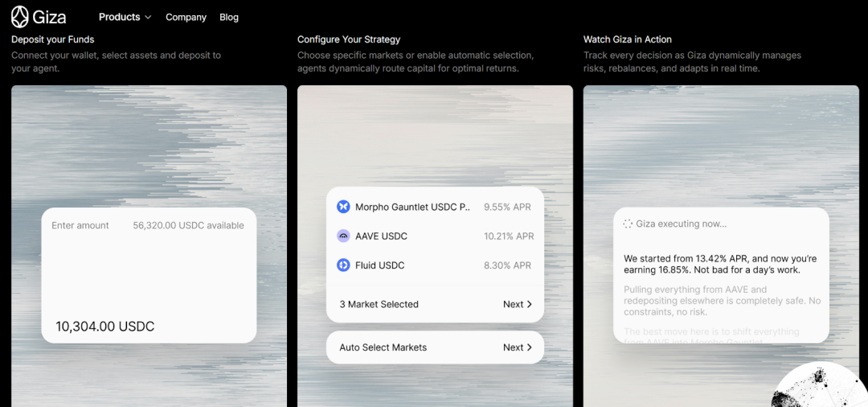
Task: Select the AAVE USDC 10.21% APR market
Action: [434, 236]
